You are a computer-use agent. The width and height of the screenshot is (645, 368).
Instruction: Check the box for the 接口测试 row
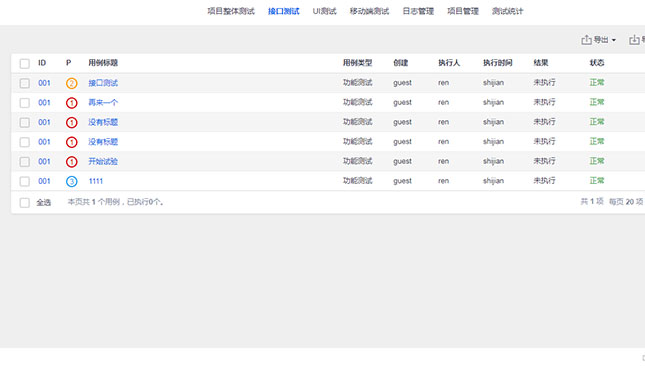(x=25, y=83)
